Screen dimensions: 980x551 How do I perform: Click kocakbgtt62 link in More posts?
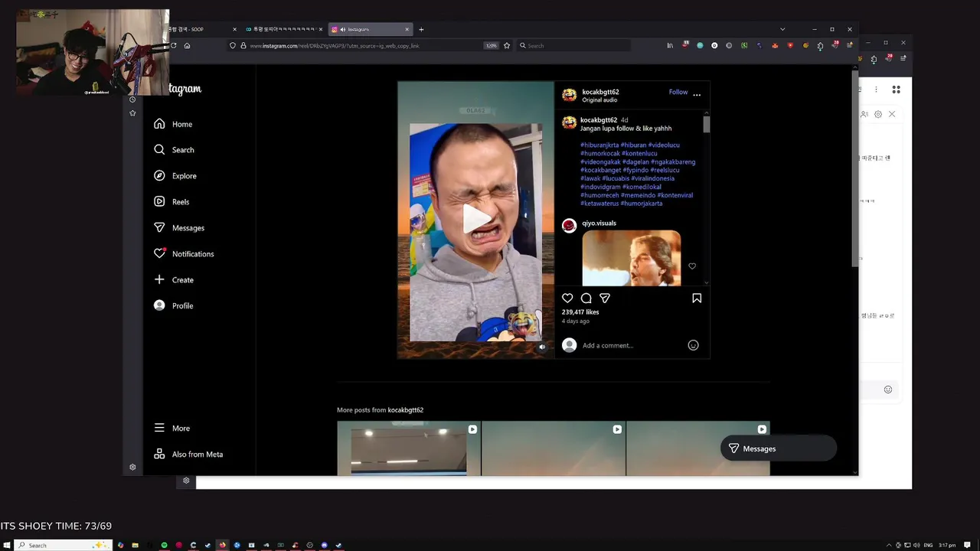click(x=405, y=410)
